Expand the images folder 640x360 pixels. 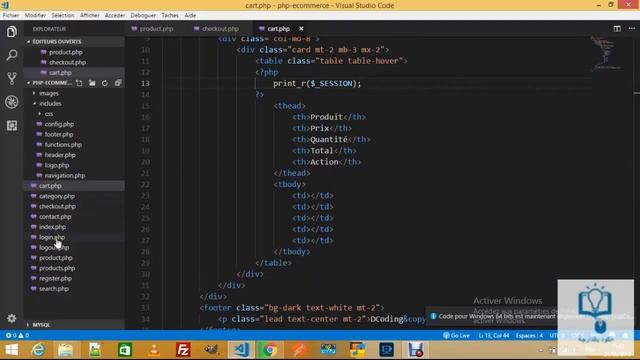point(49,93)
